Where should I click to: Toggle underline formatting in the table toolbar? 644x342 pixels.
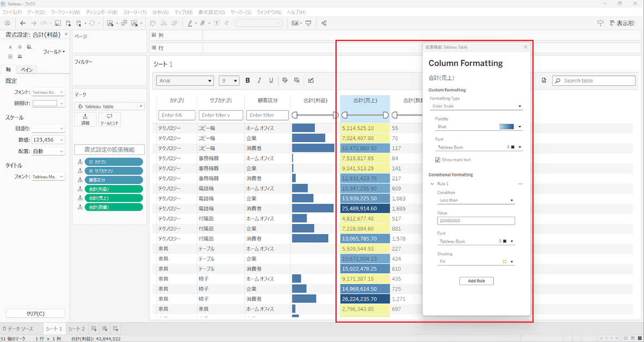(x=271, y=80)
